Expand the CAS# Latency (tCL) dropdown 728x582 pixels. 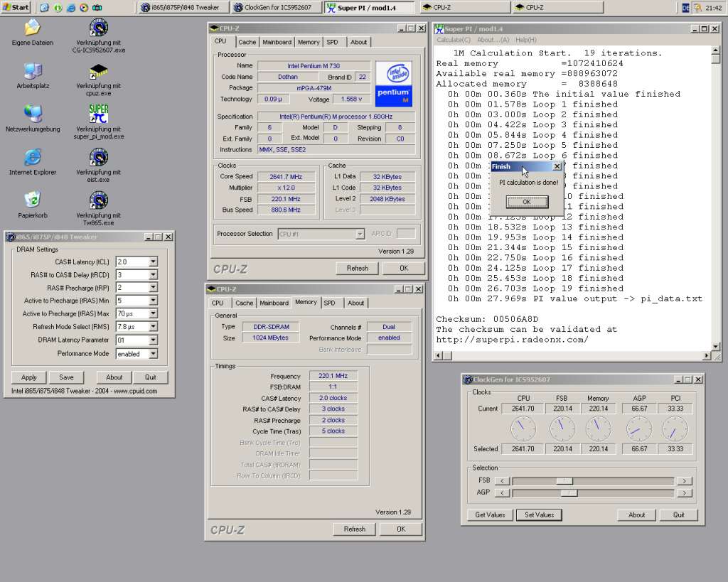153,262
